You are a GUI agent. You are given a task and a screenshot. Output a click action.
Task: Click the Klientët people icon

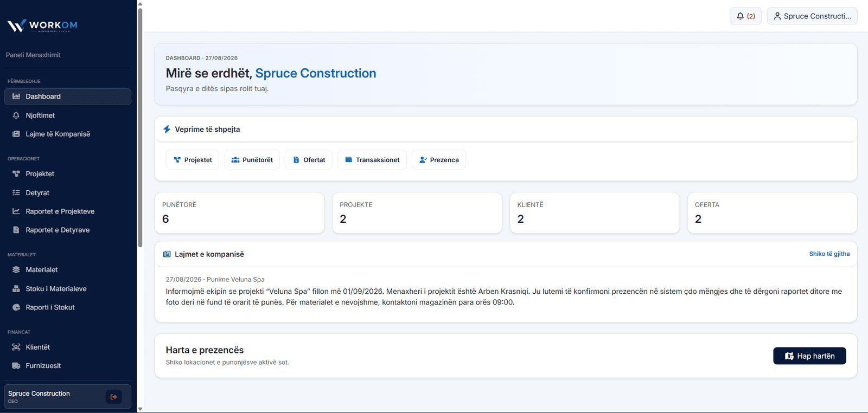[16, 347]
